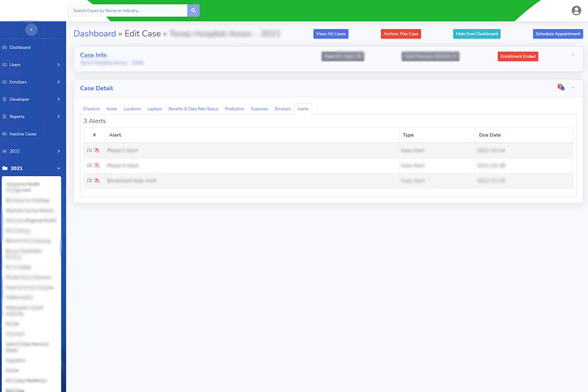Open the Case Info heading link

pos(93,55)
